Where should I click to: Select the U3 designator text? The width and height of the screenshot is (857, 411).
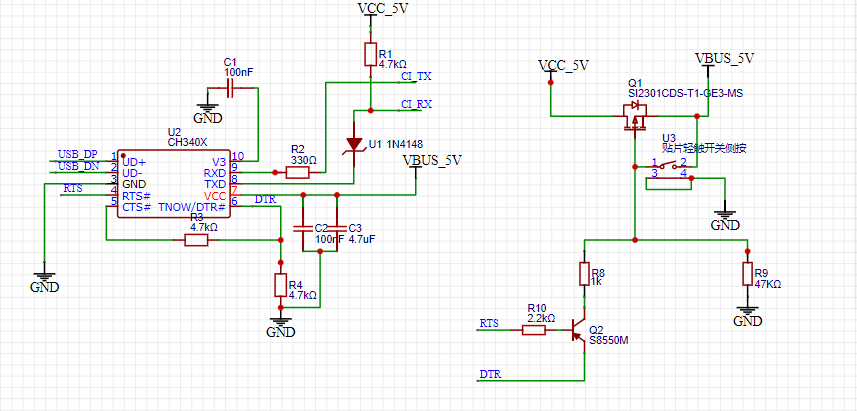[x=668, y=138]
